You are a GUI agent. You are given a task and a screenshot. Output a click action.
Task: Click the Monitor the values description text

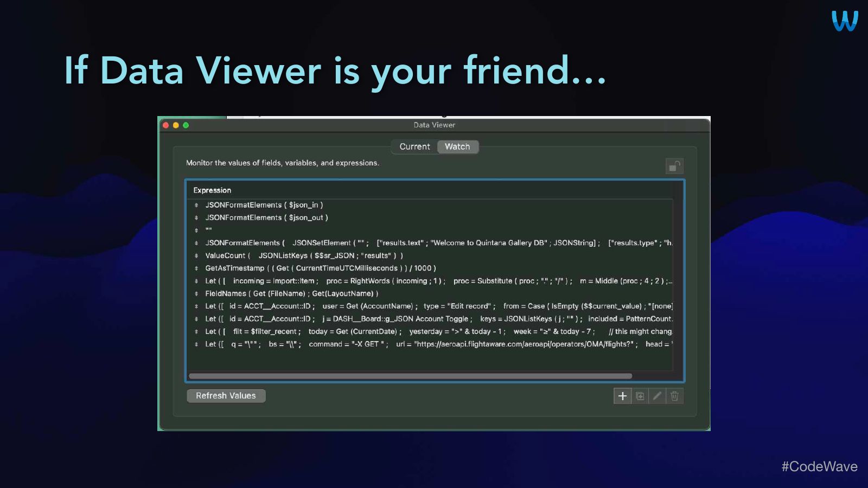coord(283,163)
